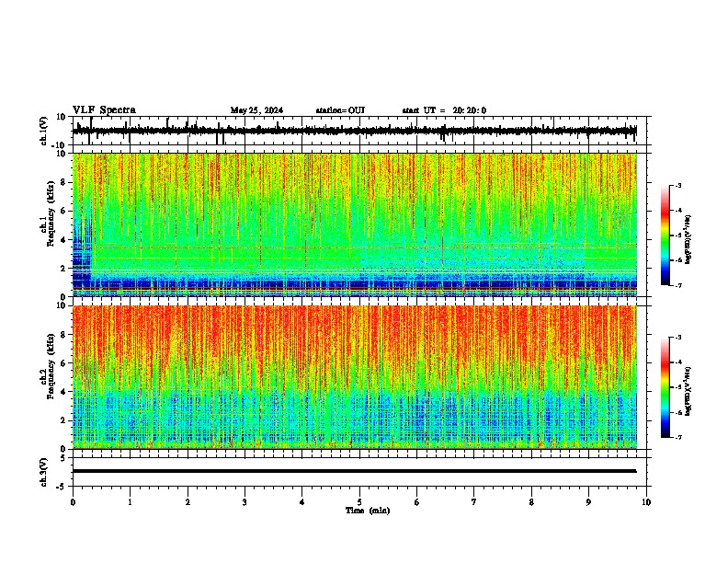Click the 'VLF Spectra' title text

(x=104, y=110)
